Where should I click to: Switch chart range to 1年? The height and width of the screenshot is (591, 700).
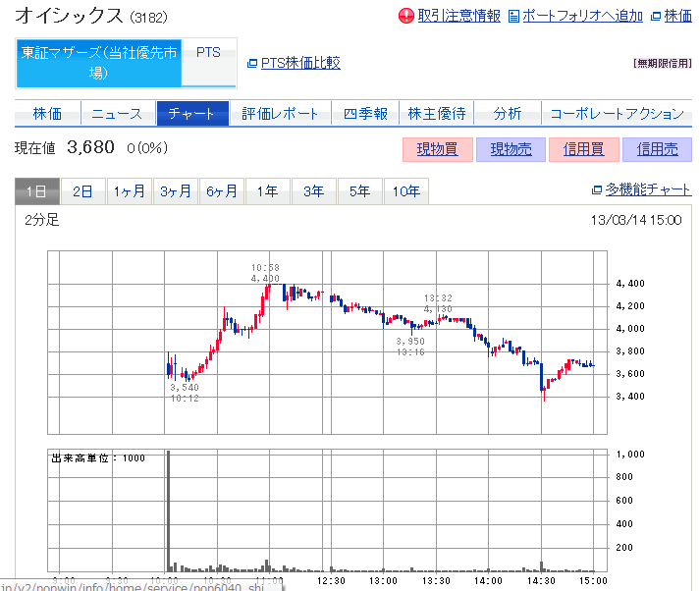coord(267,191)
